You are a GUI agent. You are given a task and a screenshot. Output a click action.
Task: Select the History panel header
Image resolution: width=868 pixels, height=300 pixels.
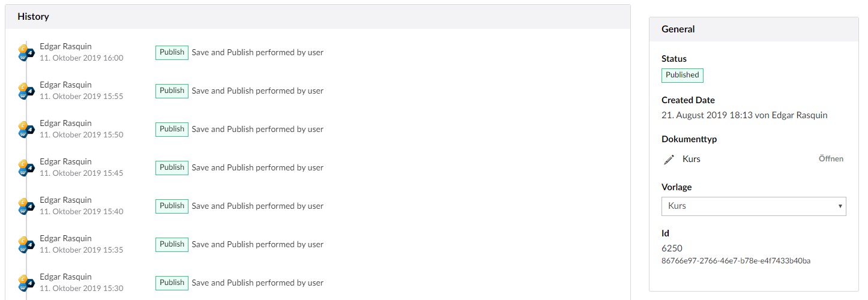[x=318, y=17]
